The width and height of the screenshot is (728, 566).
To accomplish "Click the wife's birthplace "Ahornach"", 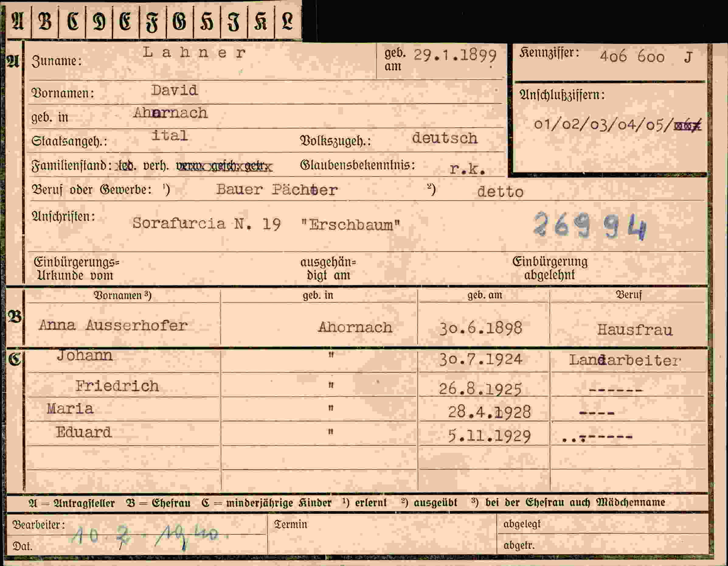I will 355,327.
